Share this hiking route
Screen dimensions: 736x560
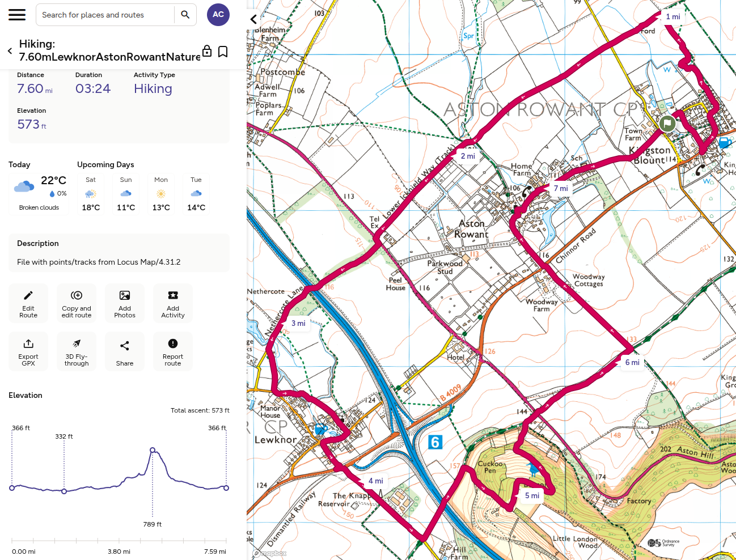coord(125,351)
